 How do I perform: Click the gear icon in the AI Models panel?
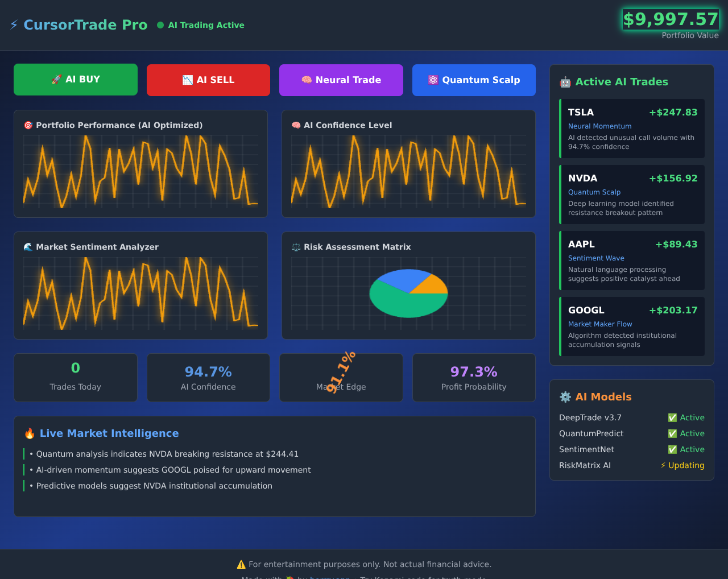[565, 397]
